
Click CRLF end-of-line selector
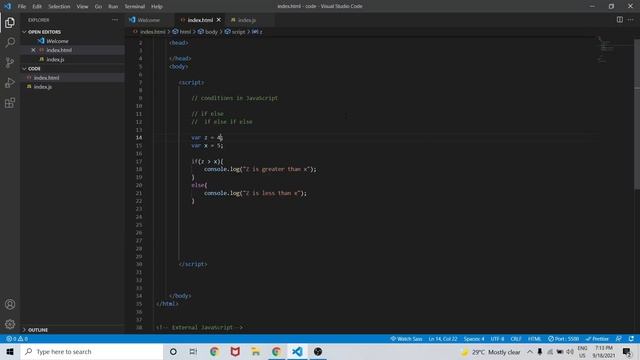coord(516,339)
